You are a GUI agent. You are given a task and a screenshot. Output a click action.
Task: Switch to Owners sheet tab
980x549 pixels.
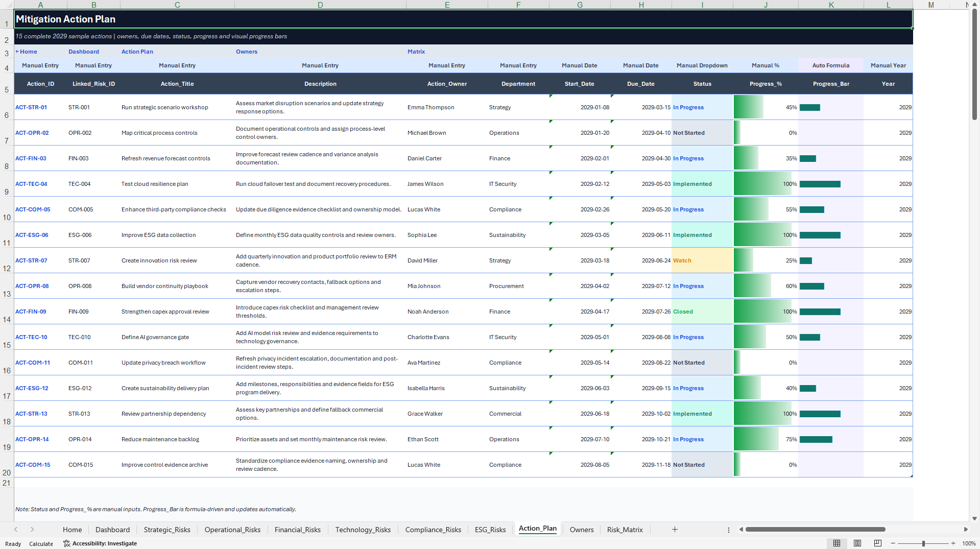click(x=582, y=530)
